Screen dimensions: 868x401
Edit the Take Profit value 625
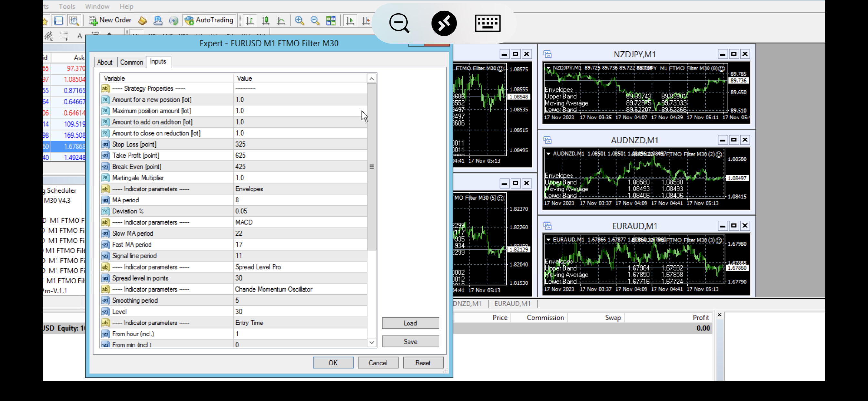300,155
